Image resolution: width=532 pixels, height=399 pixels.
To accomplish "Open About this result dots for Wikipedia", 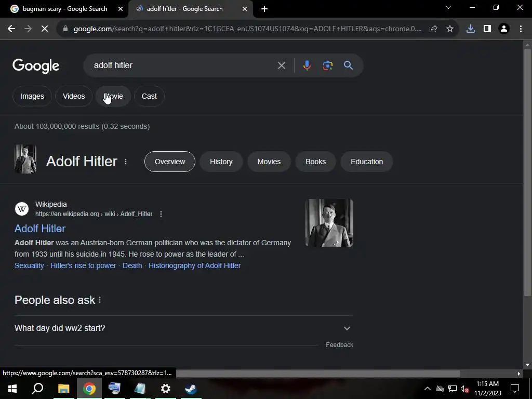I will click(161, 214).
